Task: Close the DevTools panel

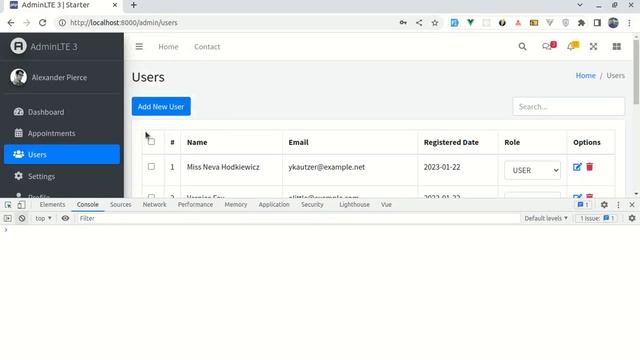Action: coord(632,204)
